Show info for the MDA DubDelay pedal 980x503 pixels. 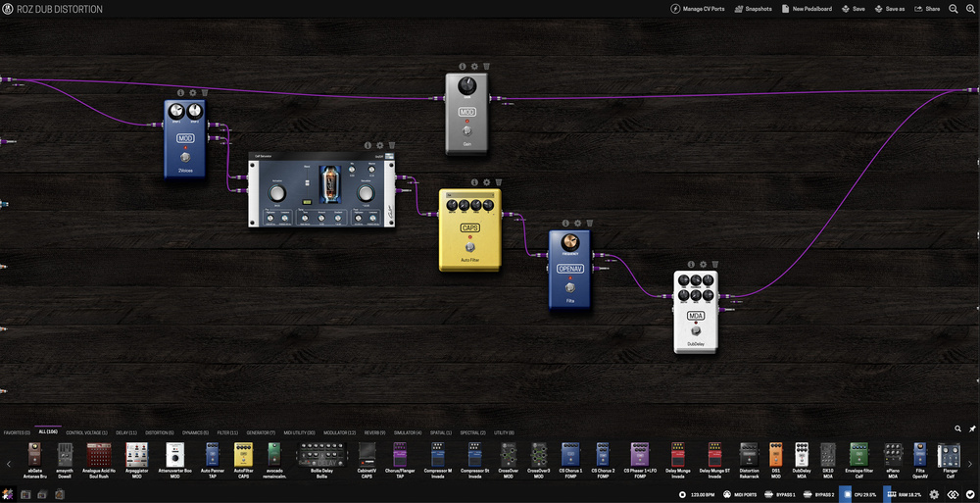(691, 264)
